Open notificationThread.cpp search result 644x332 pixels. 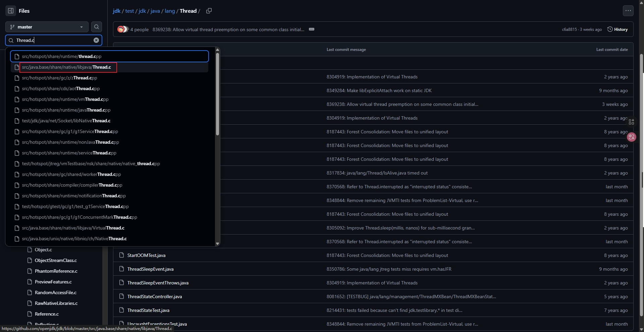coord(109,196)
